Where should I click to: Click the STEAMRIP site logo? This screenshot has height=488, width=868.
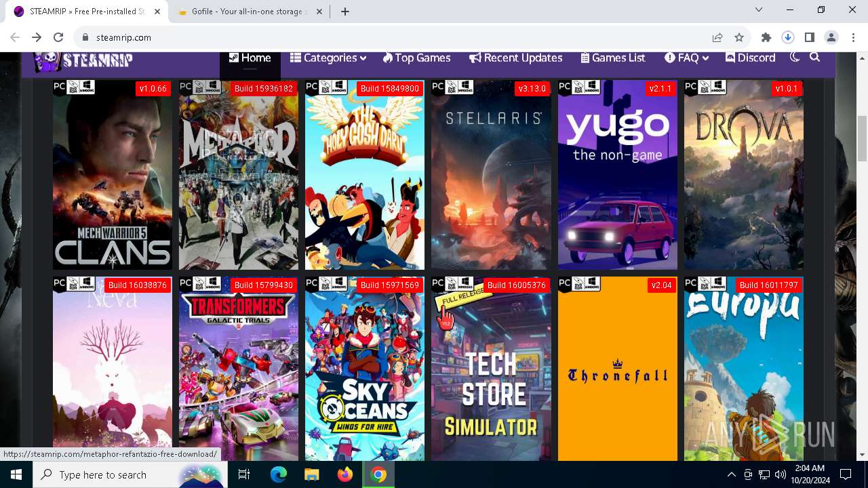(83, 60)
